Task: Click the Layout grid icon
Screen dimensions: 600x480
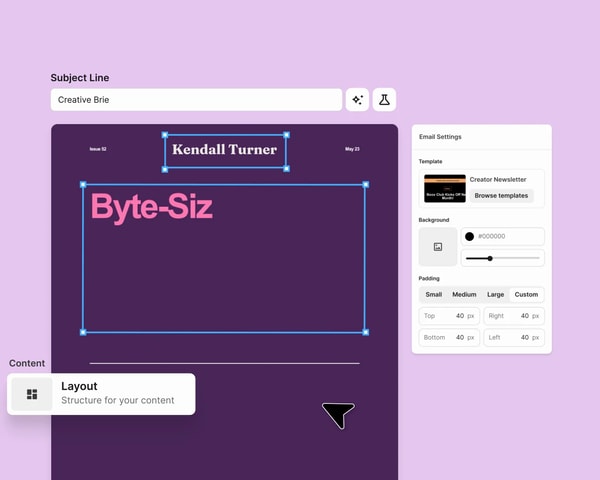Action: click(32, 394)
